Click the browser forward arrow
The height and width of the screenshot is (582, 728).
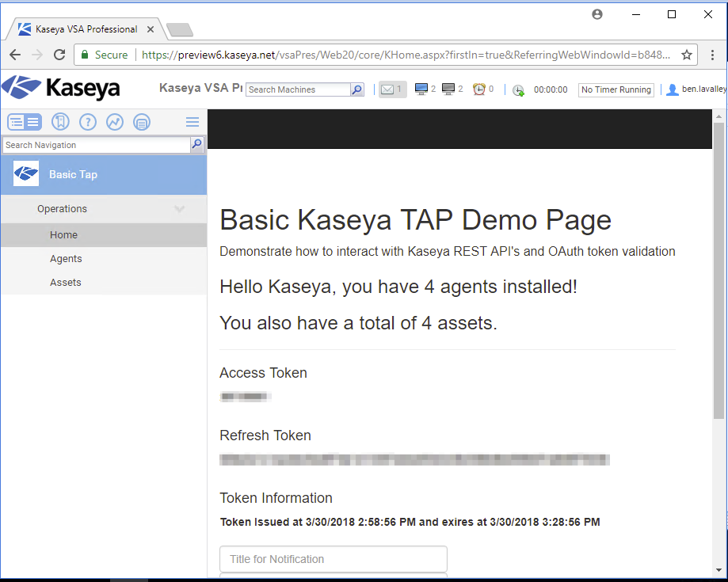37,55
